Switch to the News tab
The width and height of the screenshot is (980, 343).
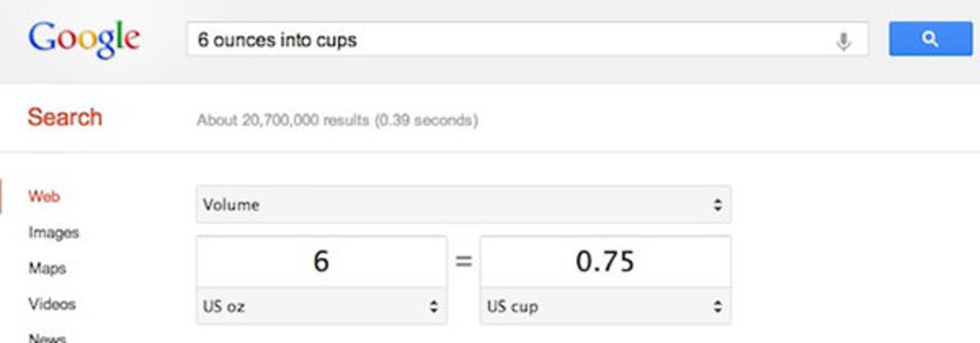(47, 337)
